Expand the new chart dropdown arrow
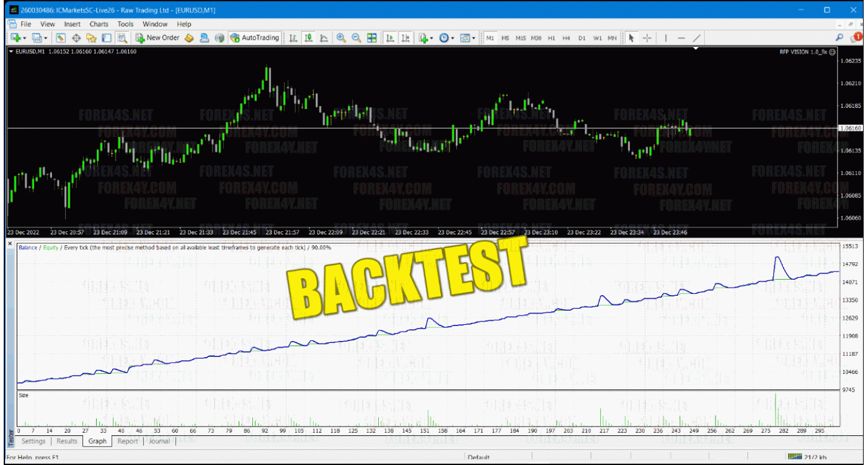Viewport: 868px width, 465px height. point(24,38)
